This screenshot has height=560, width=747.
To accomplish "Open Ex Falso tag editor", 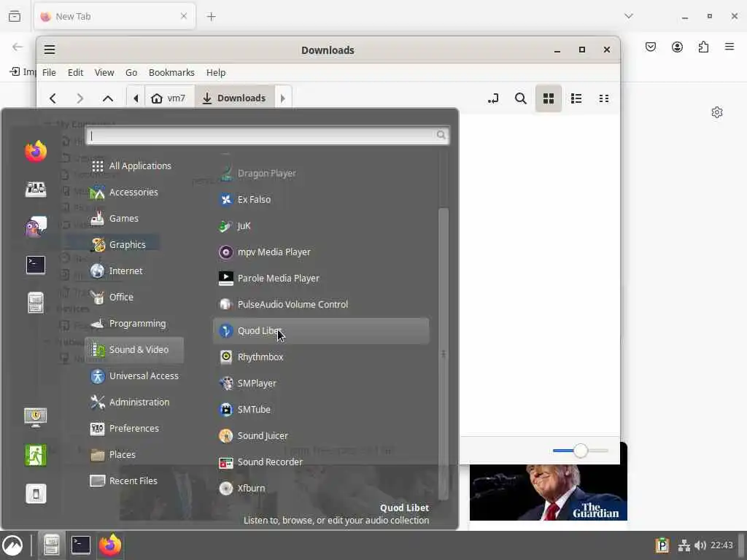I will pos(321,200).
